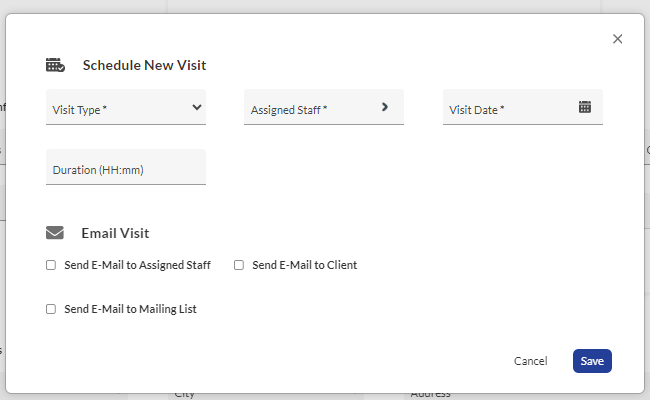The width and height of the screenshot is (650, 400).
Task: Click the calendar-check icon beside Schedule New Visit
Action: point(55,65)
